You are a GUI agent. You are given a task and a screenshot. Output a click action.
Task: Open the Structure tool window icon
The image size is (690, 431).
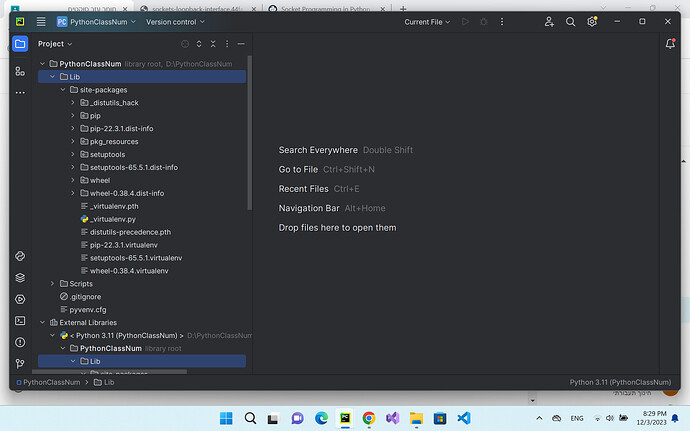[x=20, y=71]
